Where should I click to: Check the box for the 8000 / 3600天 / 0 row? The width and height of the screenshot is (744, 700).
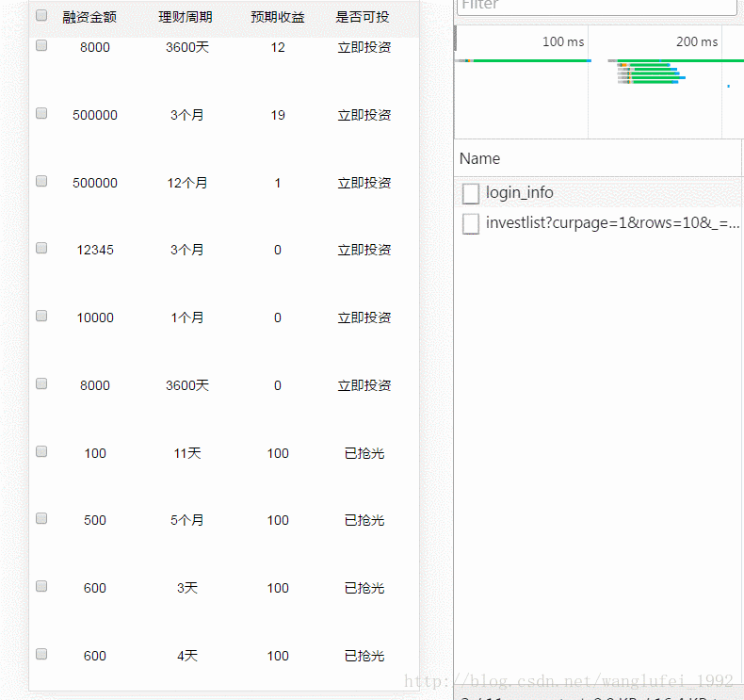(41, 383)
